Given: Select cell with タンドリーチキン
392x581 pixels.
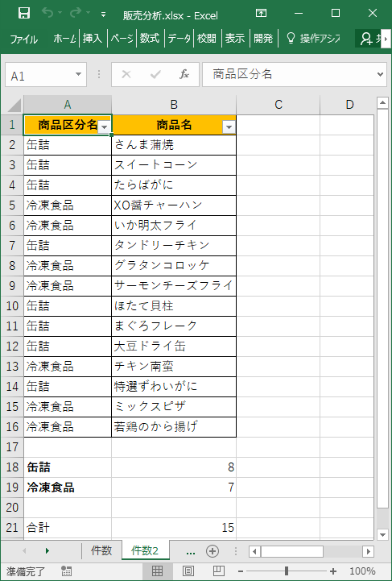Looking at the screenshot, I should point(174,245).
